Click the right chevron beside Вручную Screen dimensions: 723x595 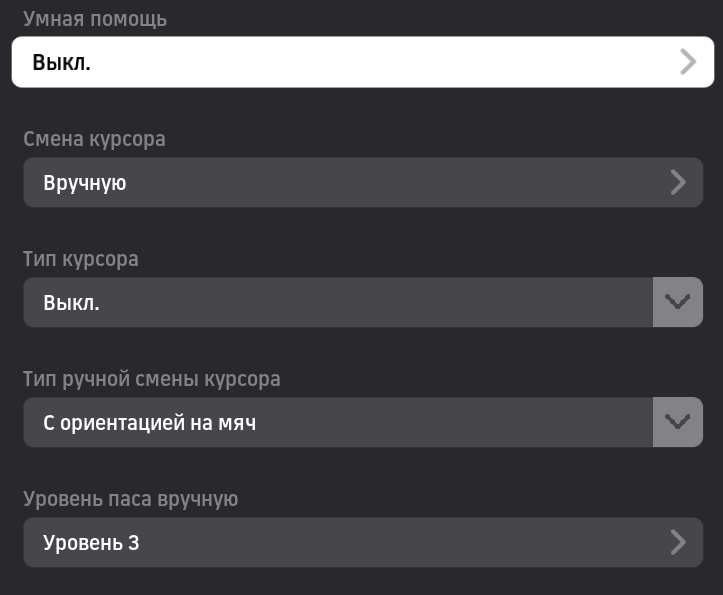click(678, 182)
